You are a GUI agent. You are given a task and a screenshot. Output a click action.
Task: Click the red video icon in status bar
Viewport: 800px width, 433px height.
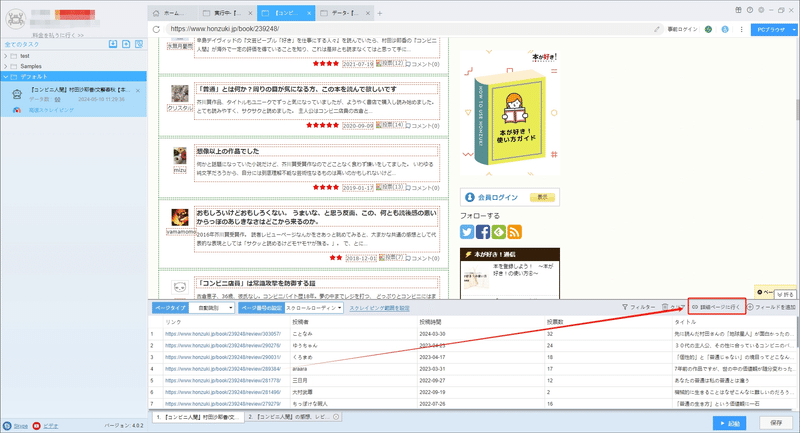(x=37, y=426)
